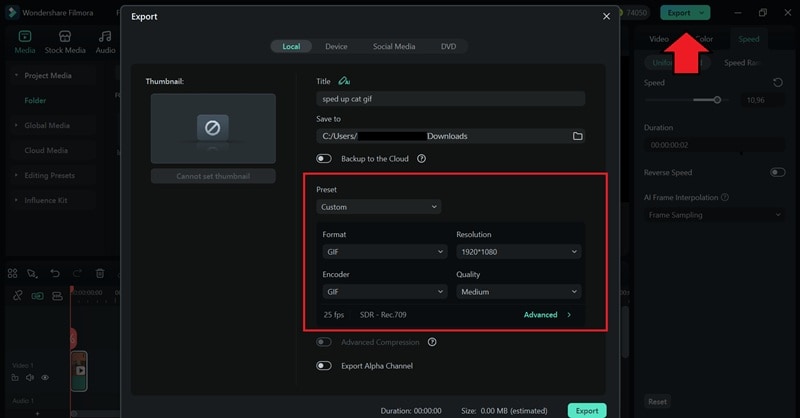800x418 pixels.
Task: Enable Export Alpha Channel switch
Action: coord(323,366)
